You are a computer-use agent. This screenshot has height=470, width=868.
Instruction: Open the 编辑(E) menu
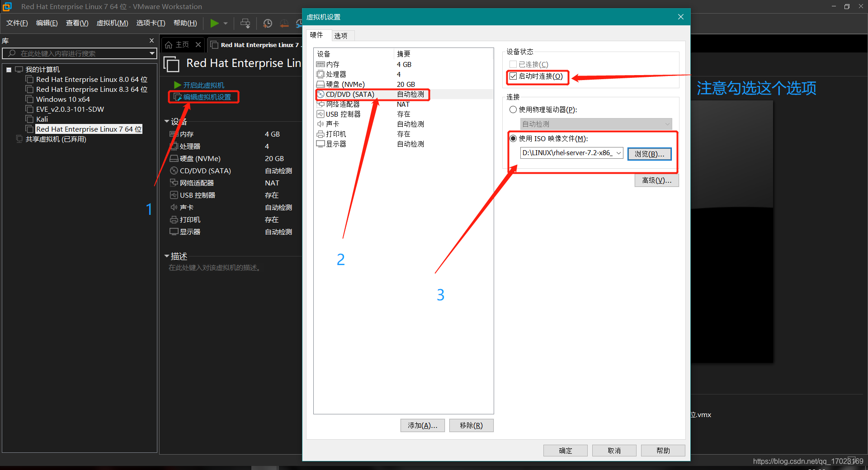pos(47,23)
